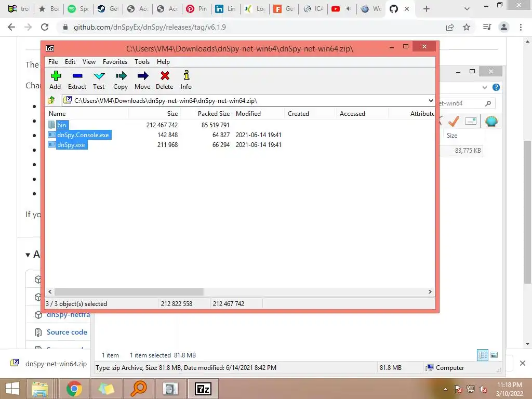This screenshot has width=532, height=399.
Task: Run Test on the archive
Action: pos(99,81)
